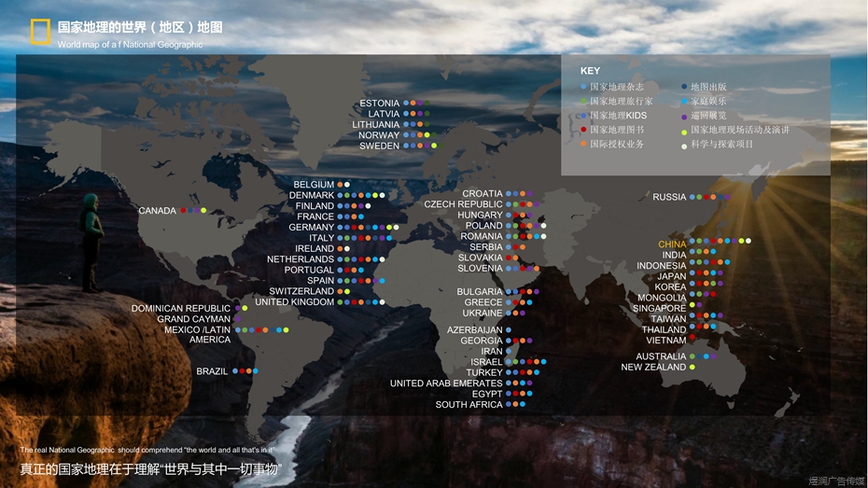The height and width of the screenshot is (488, 868).
Task: Click the 'GREECE' label
Action: tap(483, 302)
